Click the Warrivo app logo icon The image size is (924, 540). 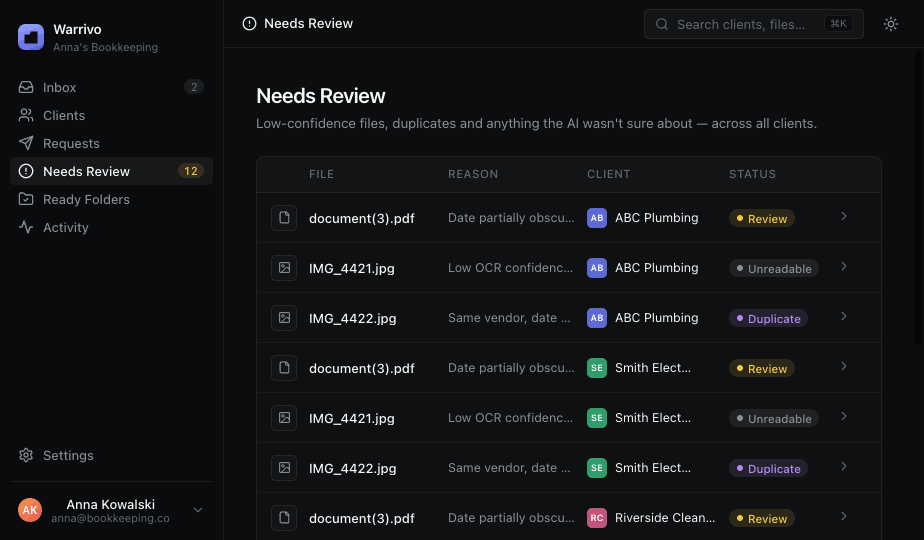31,37
